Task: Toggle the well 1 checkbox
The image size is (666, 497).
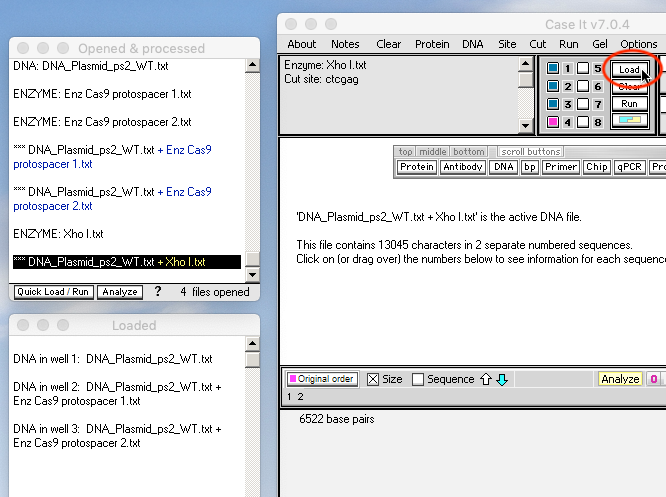Action: click(x=553, y=68)
